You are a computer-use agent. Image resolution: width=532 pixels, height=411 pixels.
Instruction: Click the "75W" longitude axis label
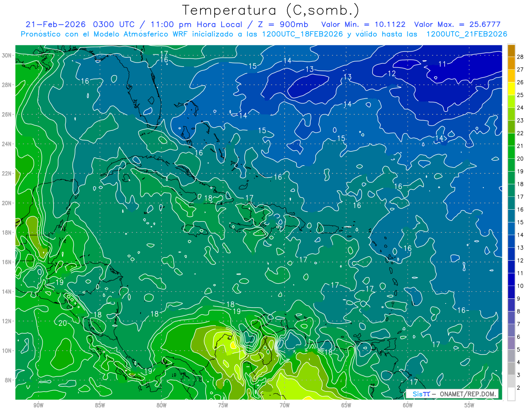pos(223,406)
